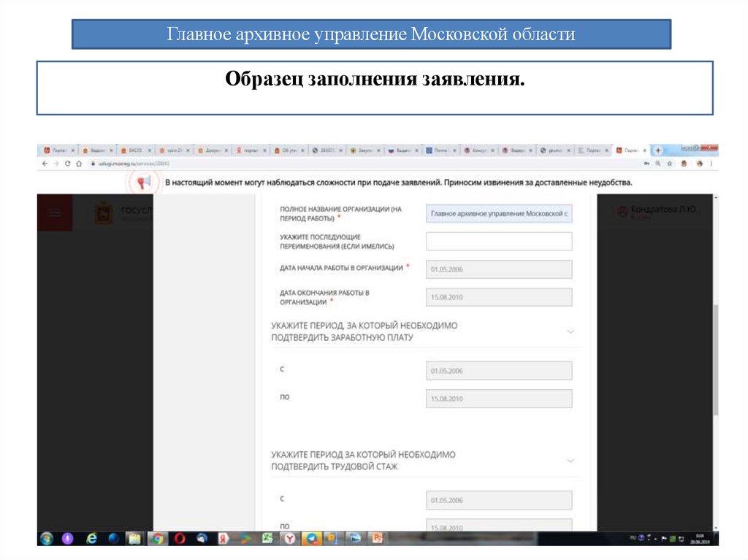The width and height of the screenshot is (748, 560).
Task: Click the uslugi.mosreg.ru address bar
Action: (x=362, y=164)
